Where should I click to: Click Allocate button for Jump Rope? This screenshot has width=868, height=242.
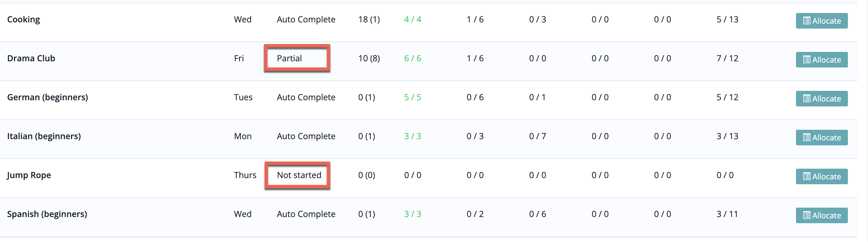(822, 176)
